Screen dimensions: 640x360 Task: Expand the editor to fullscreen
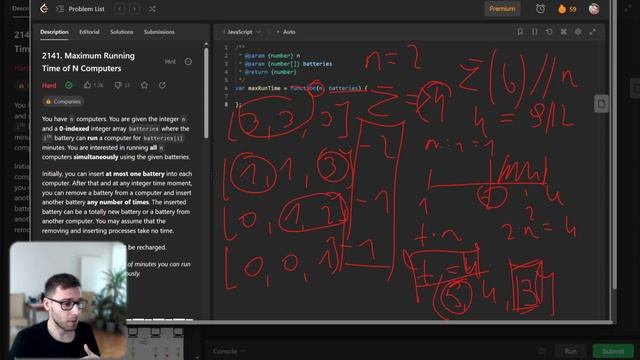593,32
